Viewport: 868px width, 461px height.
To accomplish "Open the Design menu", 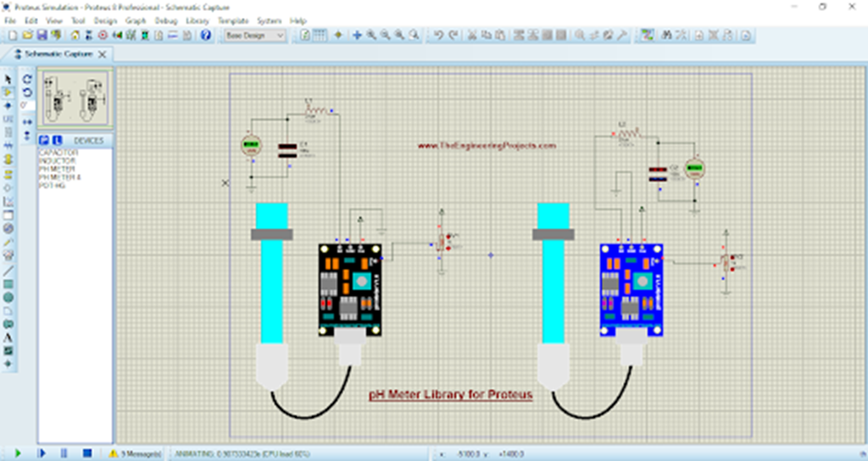I will pyautogui.click(x=105, y=20).
